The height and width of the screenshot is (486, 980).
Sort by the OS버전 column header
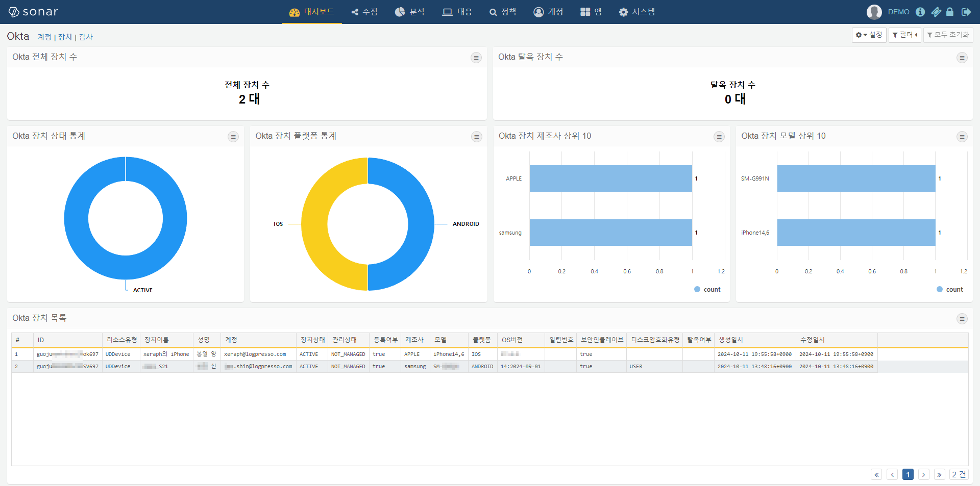[521, 340]
